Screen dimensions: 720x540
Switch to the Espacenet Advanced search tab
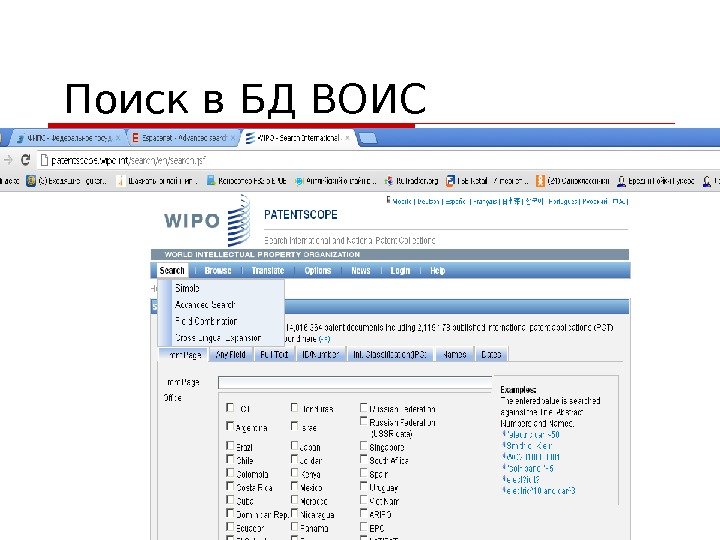pos(184,138)
